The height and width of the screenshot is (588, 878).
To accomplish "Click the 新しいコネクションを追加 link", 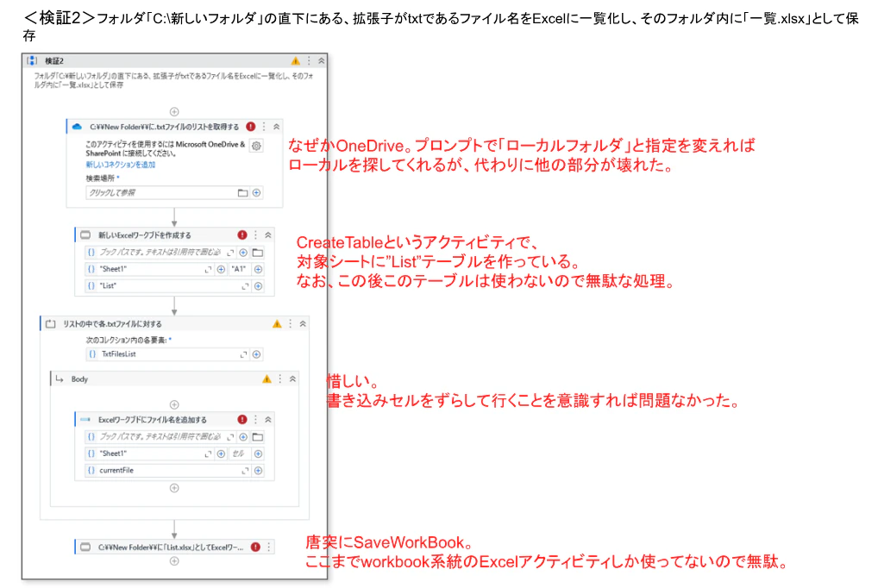I will pos(121,165).
